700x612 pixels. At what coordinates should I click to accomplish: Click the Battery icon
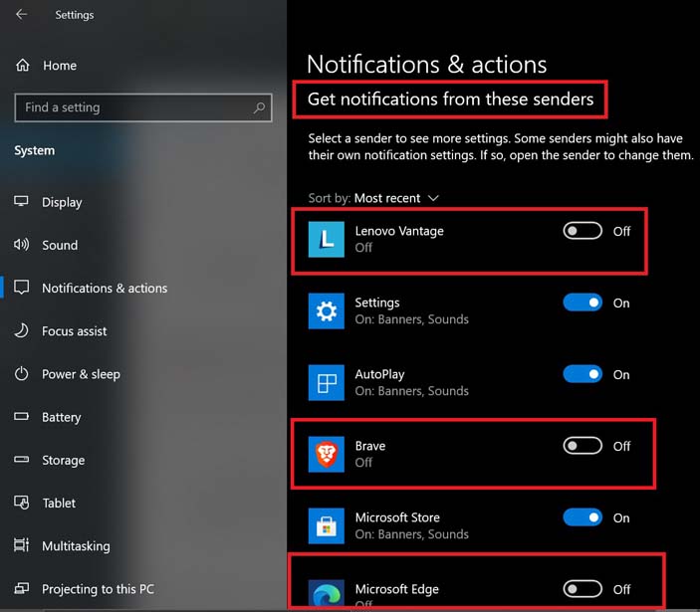pyautogui.click(x=21, y=416)
